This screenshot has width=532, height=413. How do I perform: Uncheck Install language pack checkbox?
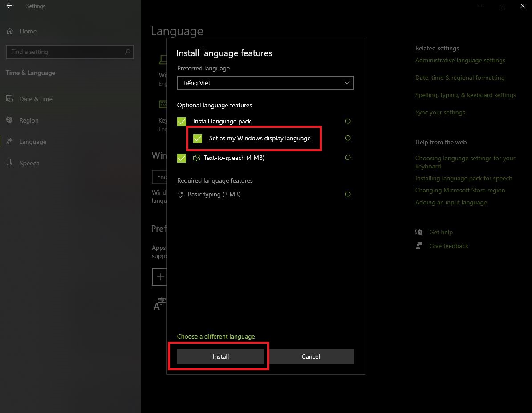click(182, 121)
